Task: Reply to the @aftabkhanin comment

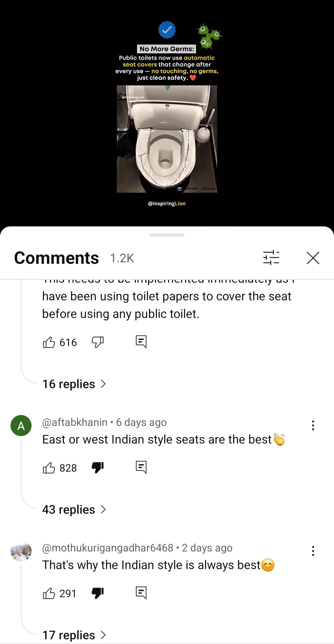Action: tap(141, 467)
